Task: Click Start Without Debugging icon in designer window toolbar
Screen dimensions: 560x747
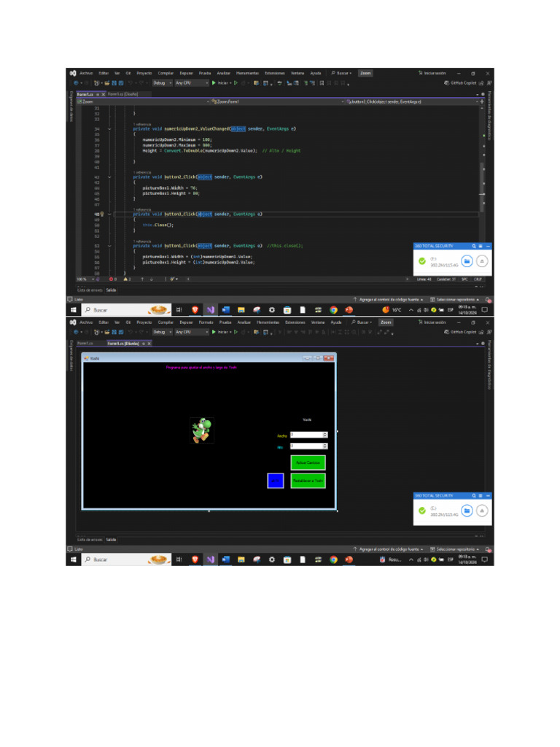Action: coord(236,332)
